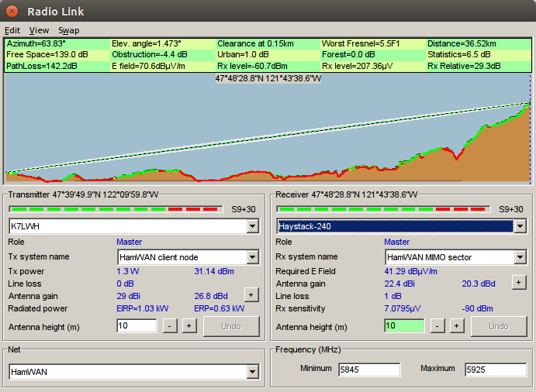
Task: Increase receiver antenna height with plus button
Action: tap(456, 326)
